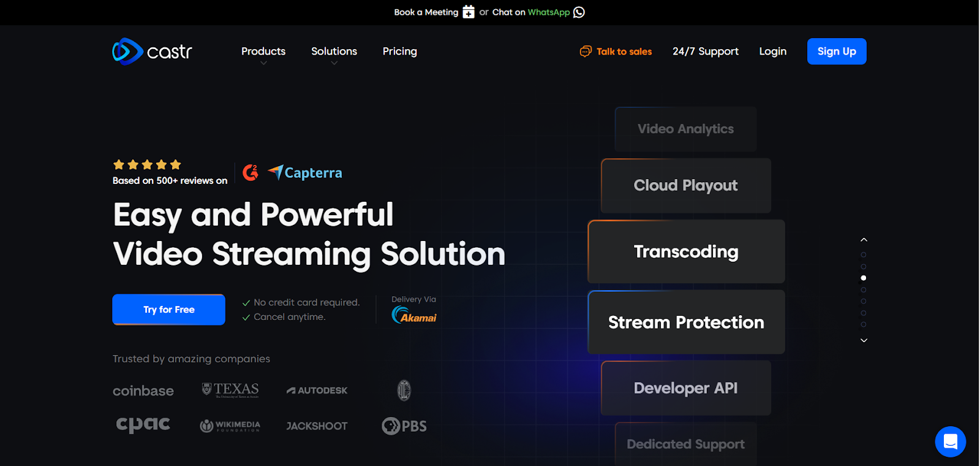The height and width of the screenshot is (466, 980).
Task: Click the Autodesk logo
Action: point(317,391)
